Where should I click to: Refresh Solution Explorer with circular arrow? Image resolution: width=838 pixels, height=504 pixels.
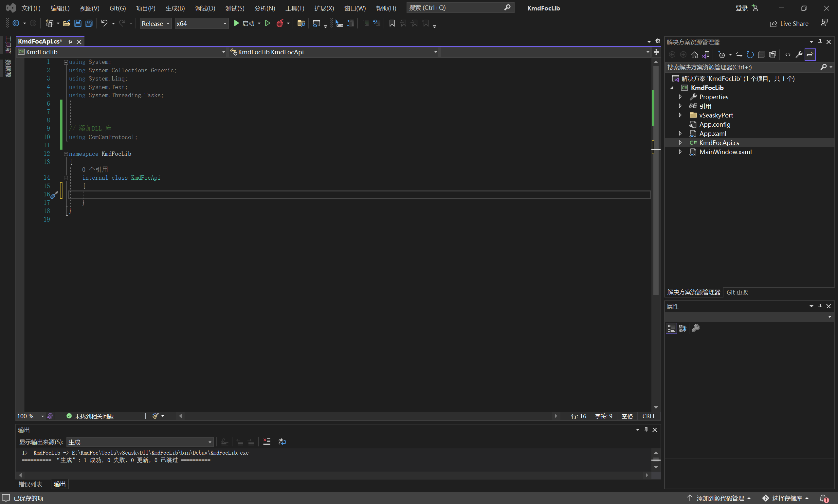pyautogui.click(x=750, y=55)
